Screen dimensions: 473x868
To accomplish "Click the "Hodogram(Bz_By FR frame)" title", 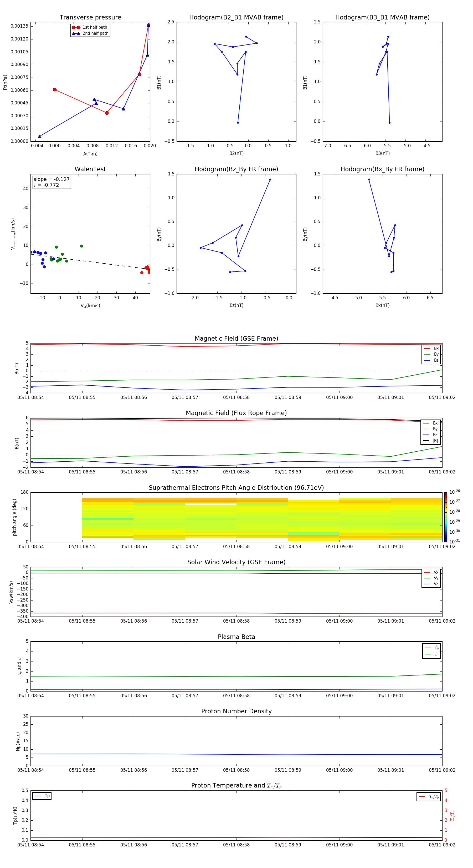I will (x=236, y=169).
